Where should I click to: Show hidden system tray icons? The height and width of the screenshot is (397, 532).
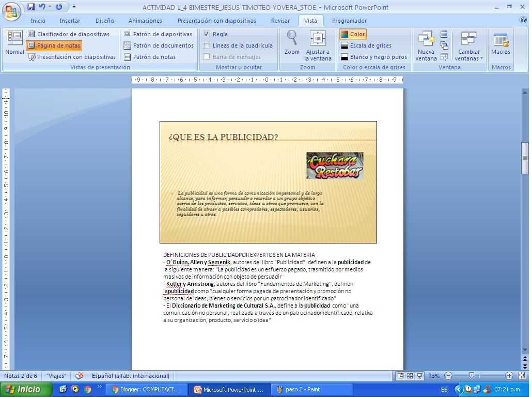coord(458,389)
